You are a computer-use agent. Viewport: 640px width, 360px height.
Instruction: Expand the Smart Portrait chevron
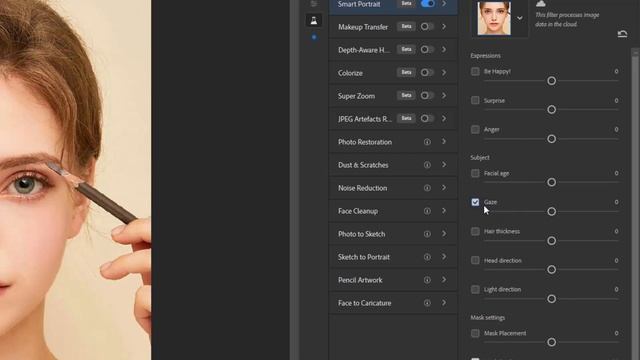444,4
